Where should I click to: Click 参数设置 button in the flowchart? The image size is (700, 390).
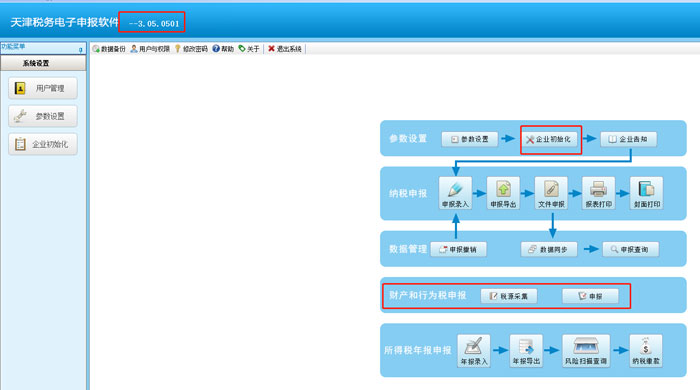tap(470, 139)
